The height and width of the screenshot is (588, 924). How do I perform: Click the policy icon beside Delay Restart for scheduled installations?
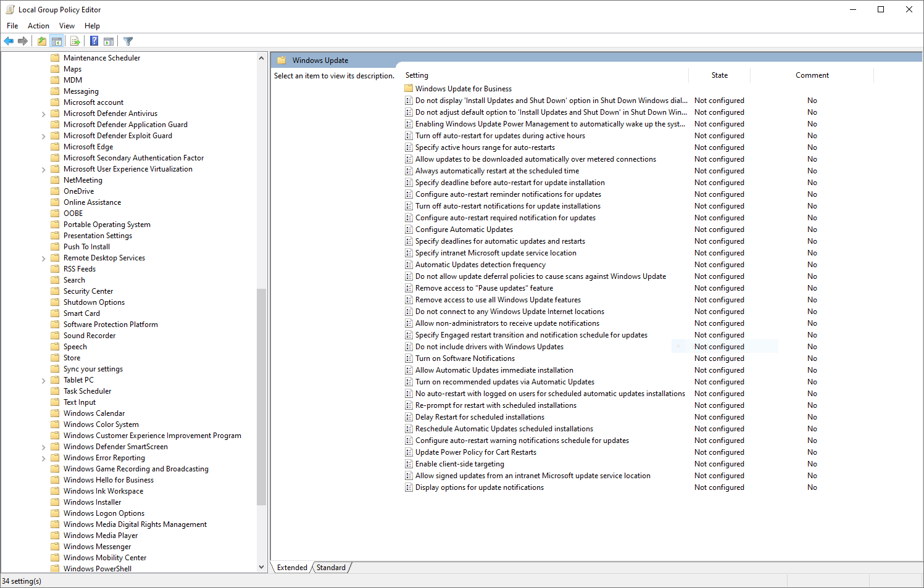pos(409,417)
